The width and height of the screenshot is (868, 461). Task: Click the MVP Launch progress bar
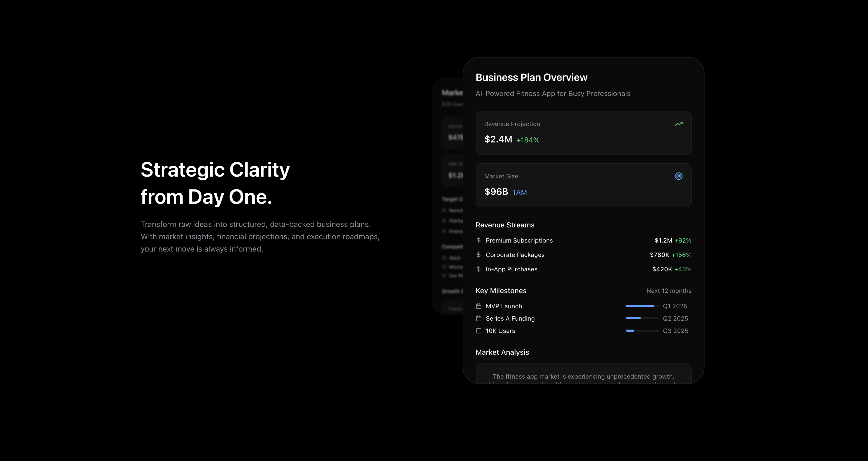tap(642, 306)
